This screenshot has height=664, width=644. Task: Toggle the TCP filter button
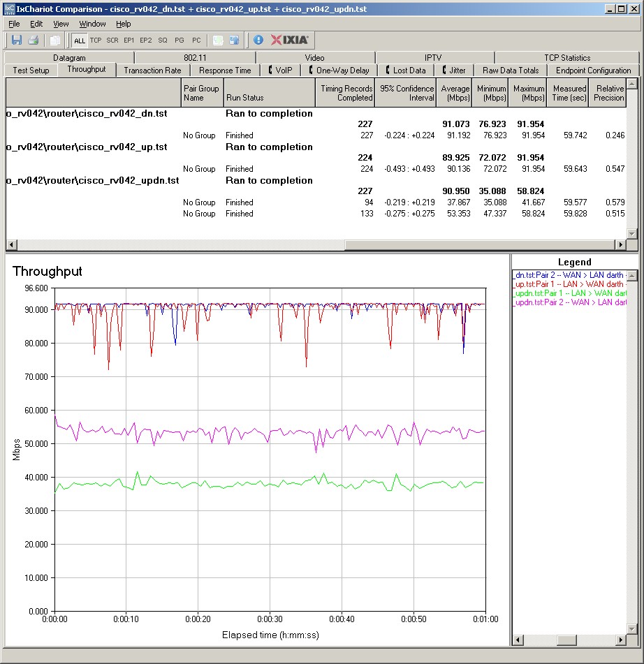click(x=96, y=40)
